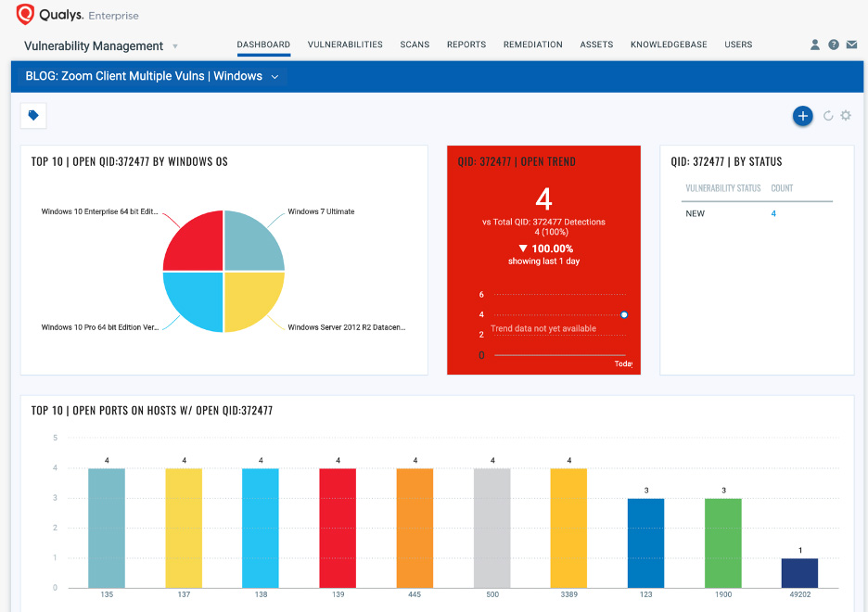Click the dark blue bar for port 49202
The height and width of the screenshot is (612, 868).
pos(799,572)
